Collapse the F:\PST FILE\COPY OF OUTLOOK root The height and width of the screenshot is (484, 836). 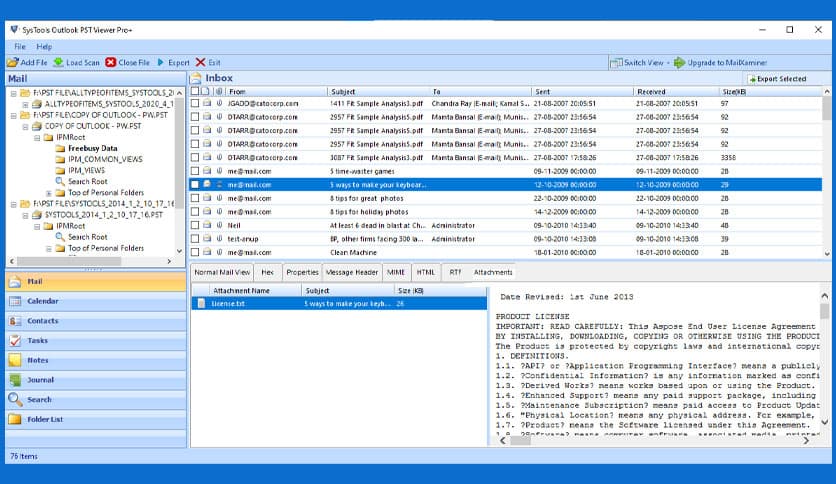[x=13, y=115]
